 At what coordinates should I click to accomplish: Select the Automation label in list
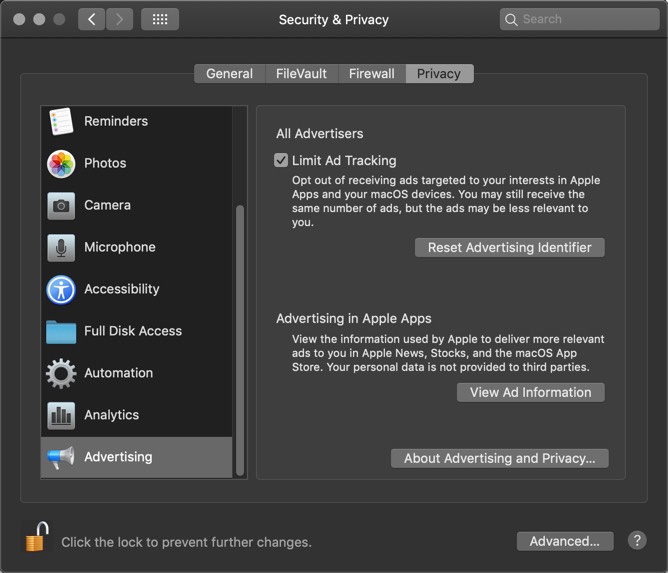(118, 373)
